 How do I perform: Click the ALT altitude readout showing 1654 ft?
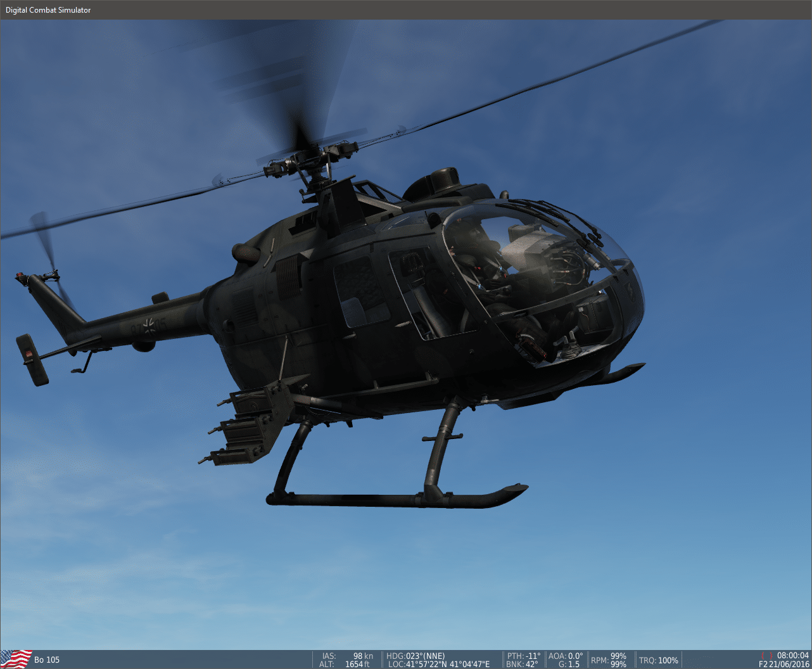pyautogui.click(x=346, y=664)
